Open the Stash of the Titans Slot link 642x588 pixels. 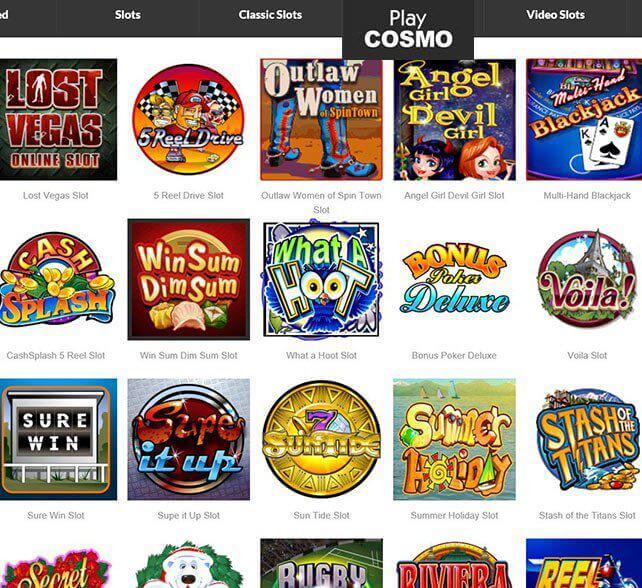587,516
